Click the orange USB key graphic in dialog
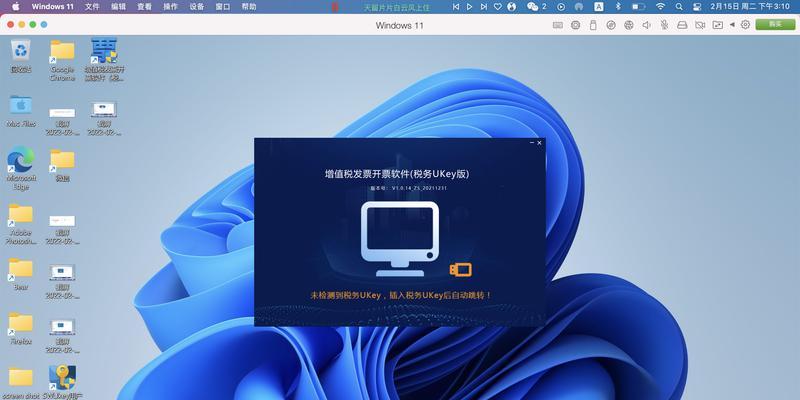This screenshot has width=800, height=400. (x=460, y=270)
